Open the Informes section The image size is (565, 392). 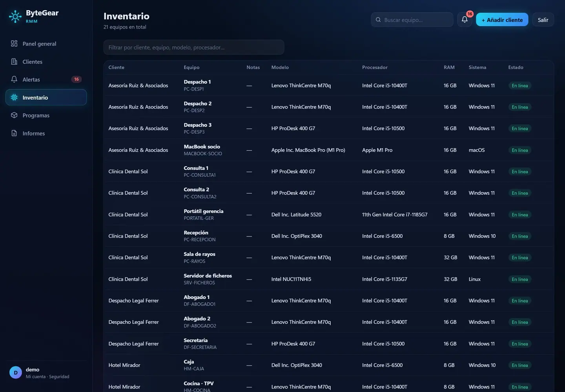(x=46, y=133)
